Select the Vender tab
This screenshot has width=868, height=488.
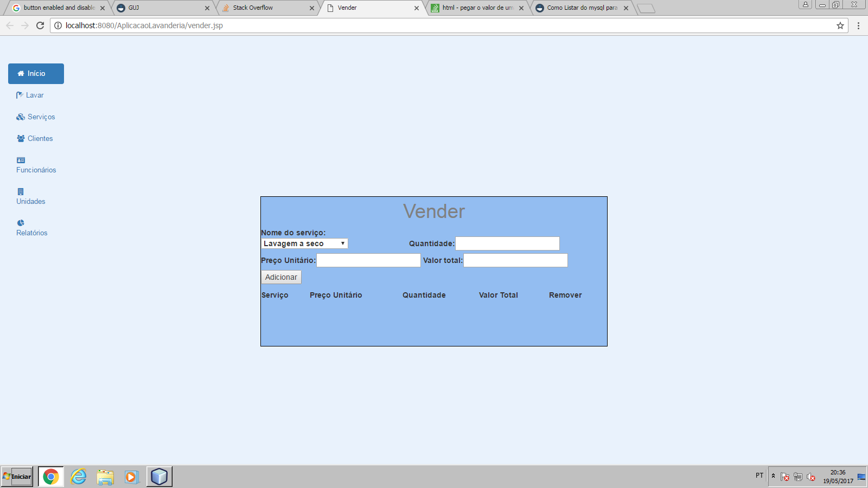[x=373, y=8]
